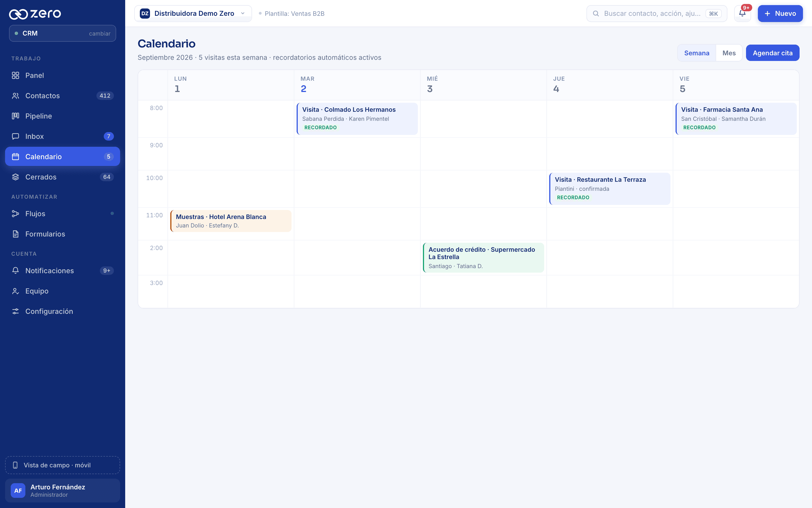
Task: Go to Contactos menu item
Action: click(x=62, y=96)
